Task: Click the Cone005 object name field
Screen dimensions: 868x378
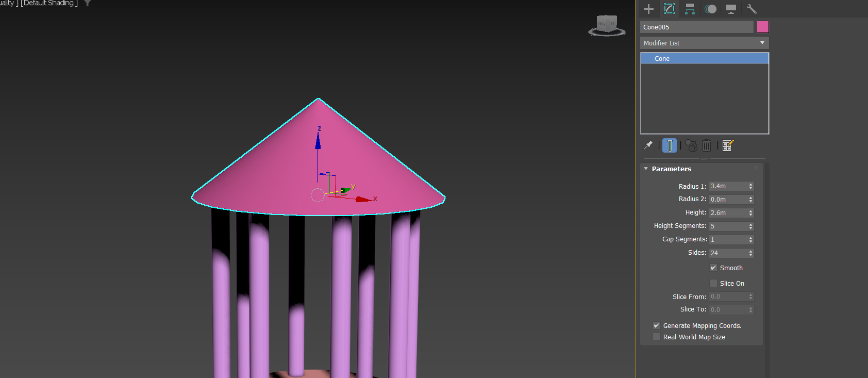Action: pyautogui.click(x=697, y=27)
